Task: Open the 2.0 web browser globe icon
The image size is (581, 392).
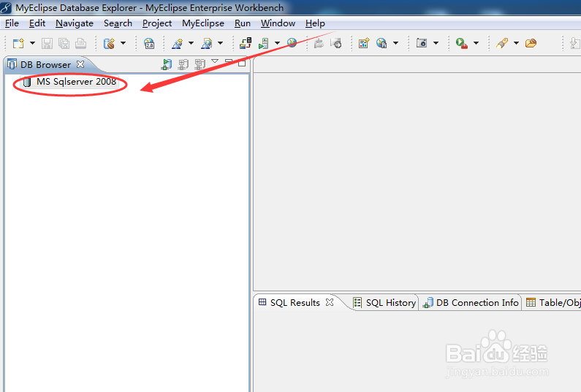Action: [x=149, y=43]
